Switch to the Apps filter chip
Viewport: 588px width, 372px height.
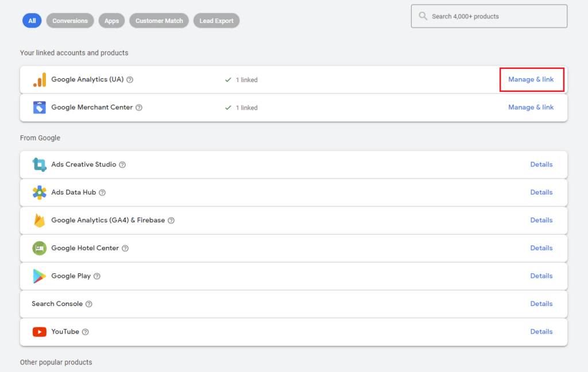tap(112, 21)
